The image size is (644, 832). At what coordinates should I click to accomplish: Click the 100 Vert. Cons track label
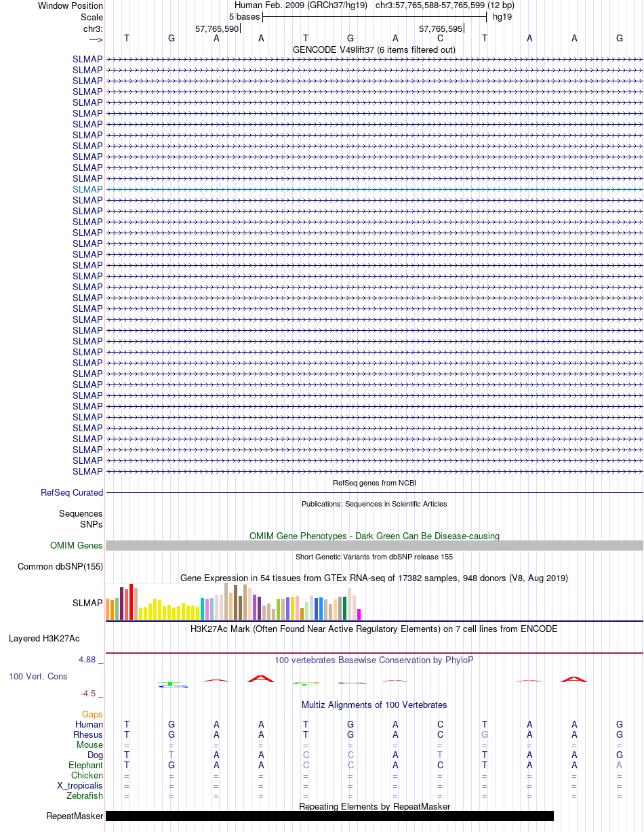point(38,676)
